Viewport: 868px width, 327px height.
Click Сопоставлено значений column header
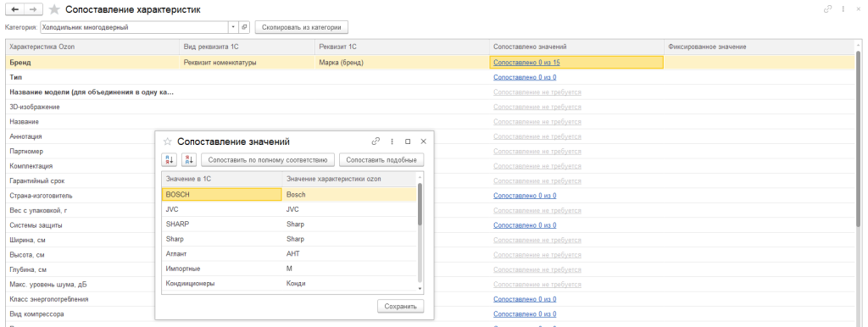(576, 47)
